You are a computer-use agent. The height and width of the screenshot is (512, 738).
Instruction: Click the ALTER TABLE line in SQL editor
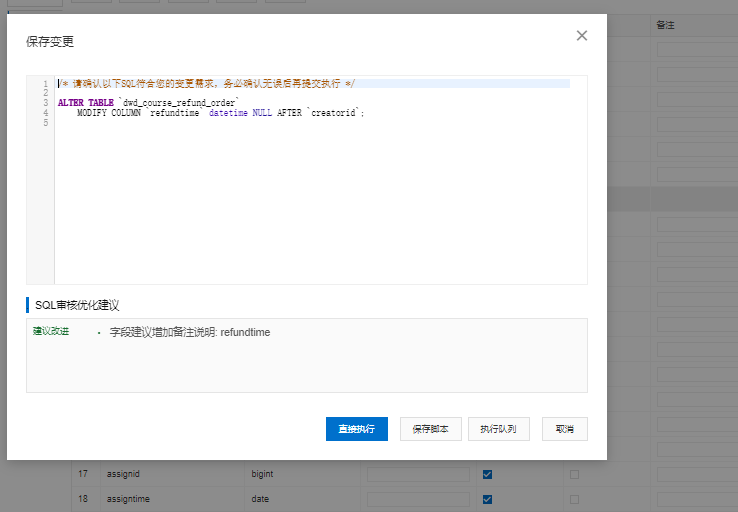[x=149, y=103]
